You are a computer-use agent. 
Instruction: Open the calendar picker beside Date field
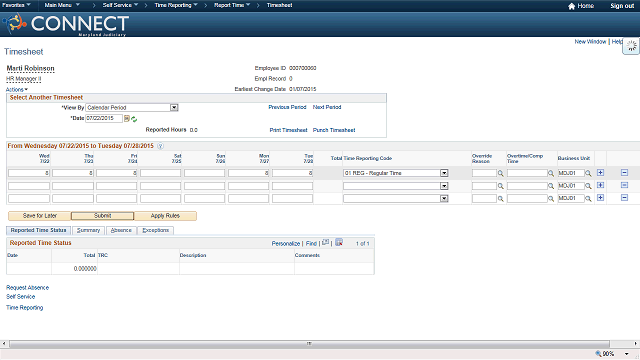pyautogui.click(x=127, y=119)
